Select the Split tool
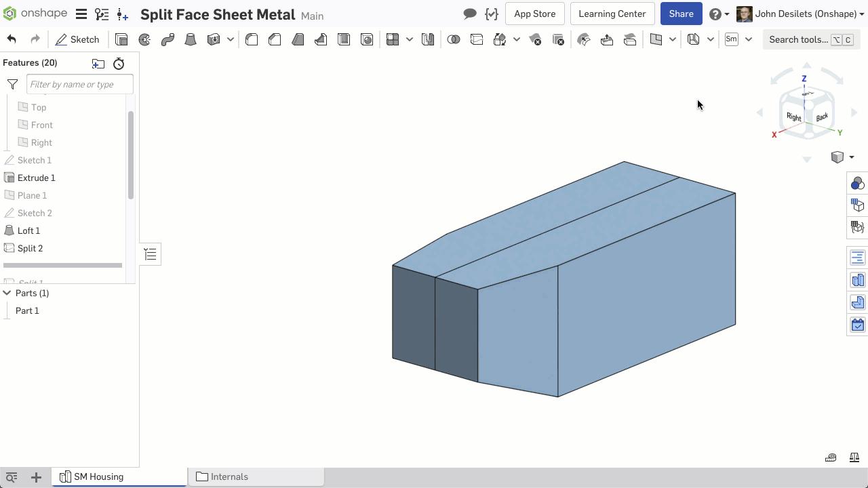Image resolution: width=868 pixels, height=488 pixels. pos(477,39)
